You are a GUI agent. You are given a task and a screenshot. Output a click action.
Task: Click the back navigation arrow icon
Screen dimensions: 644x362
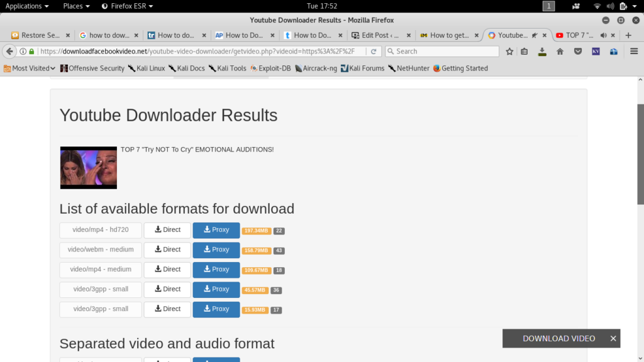(x=8, y=51)
